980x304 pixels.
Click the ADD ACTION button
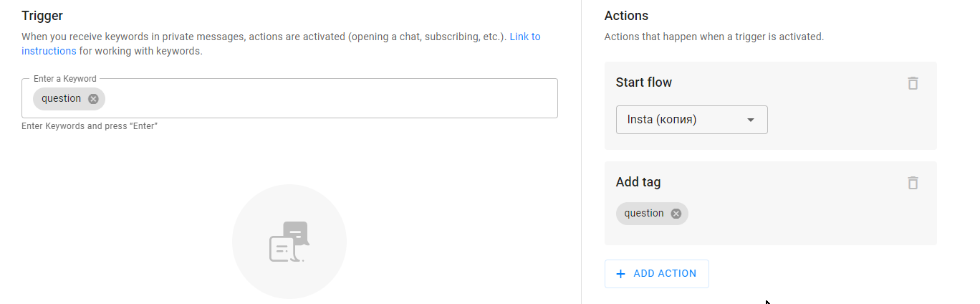pyautogui.click(x=657, y=274)
